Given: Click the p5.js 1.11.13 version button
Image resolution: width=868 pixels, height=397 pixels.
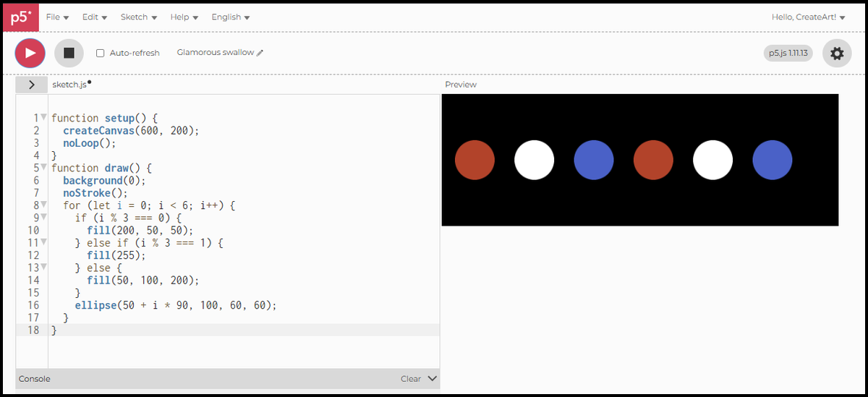Looking at the screenshot, I should coord(788,53).
